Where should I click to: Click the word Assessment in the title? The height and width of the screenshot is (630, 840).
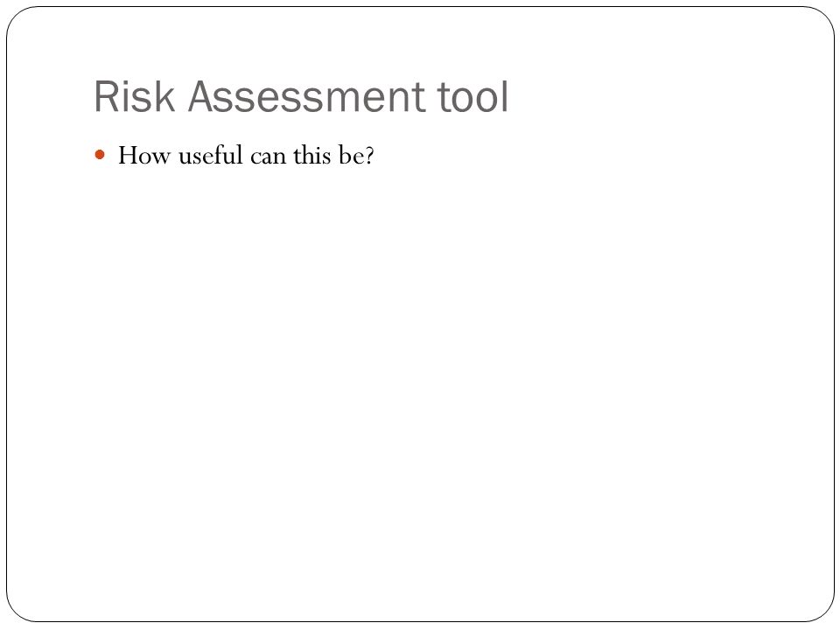306,96
